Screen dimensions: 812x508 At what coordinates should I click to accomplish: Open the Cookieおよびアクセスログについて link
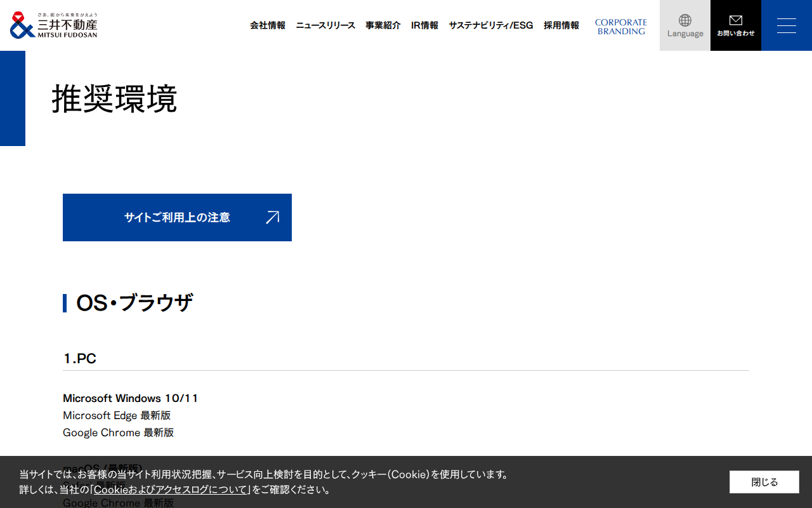[x=171, y=490]
